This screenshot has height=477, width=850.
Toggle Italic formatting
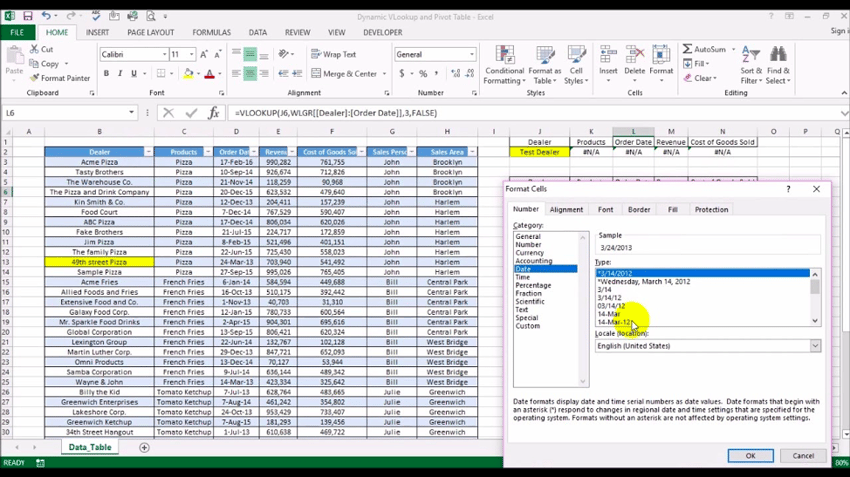pyautogui.click(x=120, y=73)
